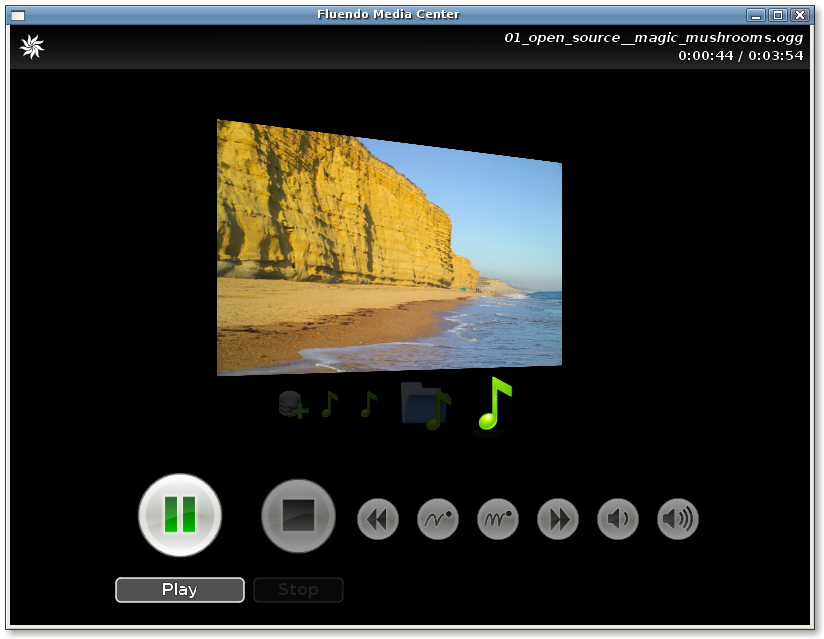Click the Play label button
The image size is (824, 639).
180,590
